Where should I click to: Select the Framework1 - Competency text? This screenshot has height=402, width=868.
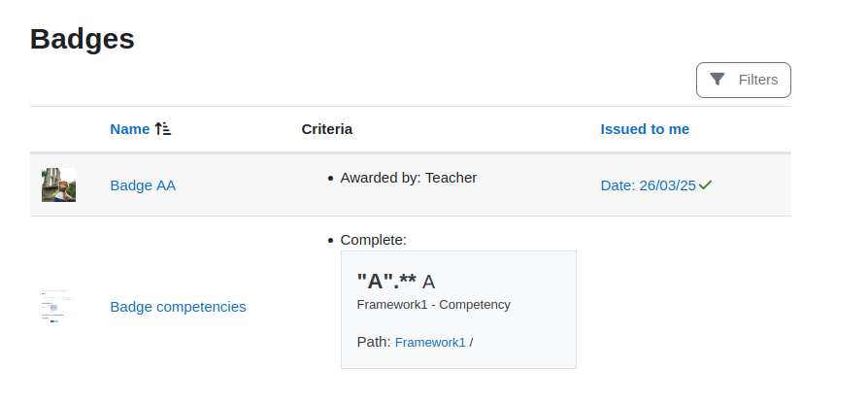coord(433,305)
